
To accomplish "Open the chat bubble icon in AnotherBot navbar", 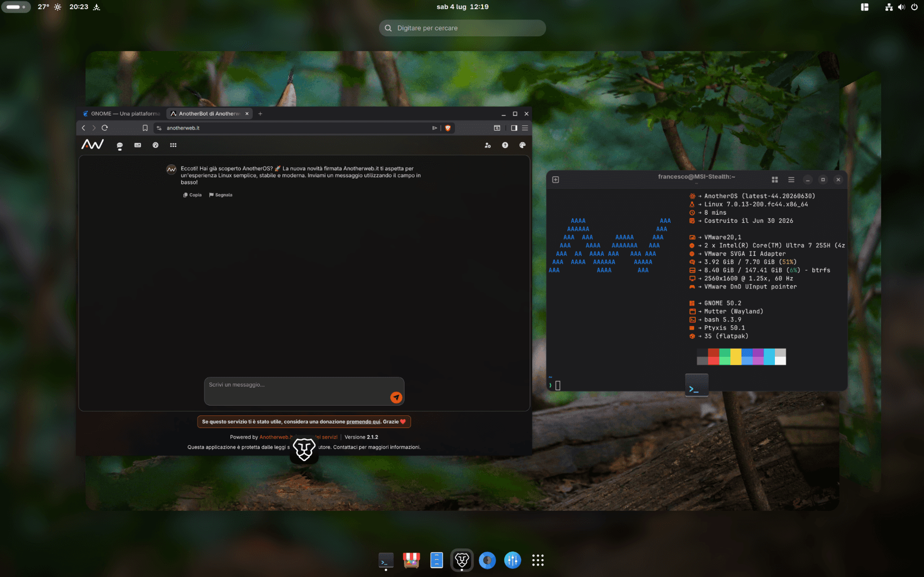I will [120, 145].
